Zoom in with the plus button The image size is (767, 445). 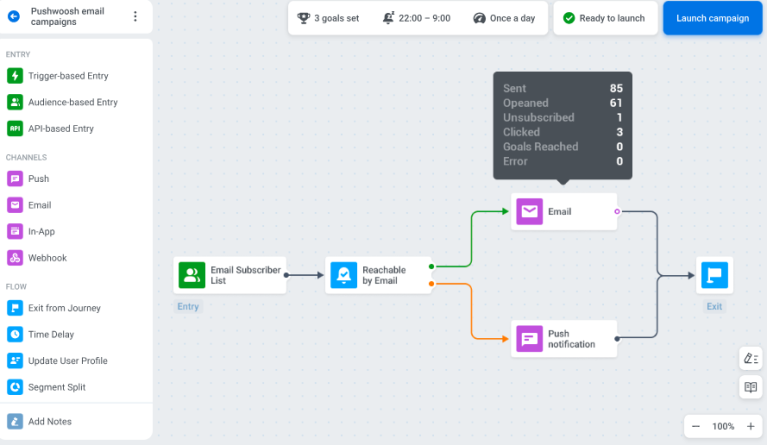coord(751,426)
